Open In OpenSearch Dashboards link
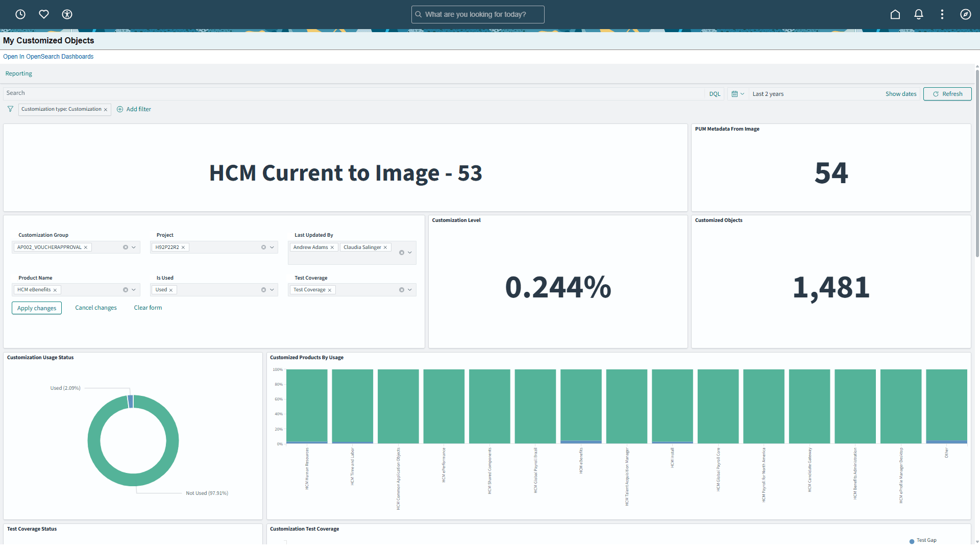 [48, 57]
